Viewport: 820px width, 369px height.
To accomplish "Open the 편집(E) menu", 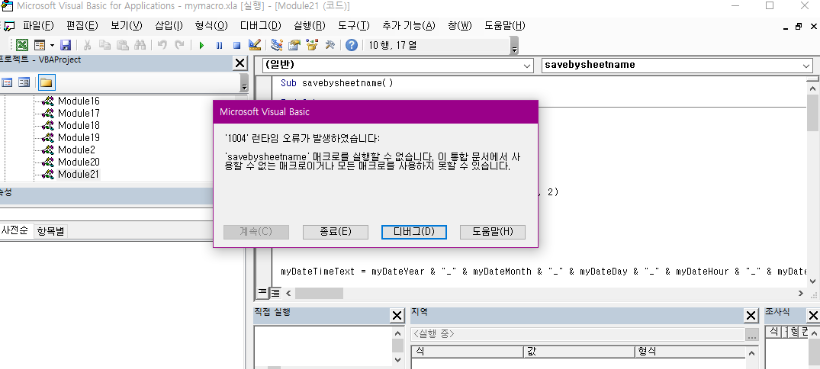I will pyautogui.click(x=82, y=26).
